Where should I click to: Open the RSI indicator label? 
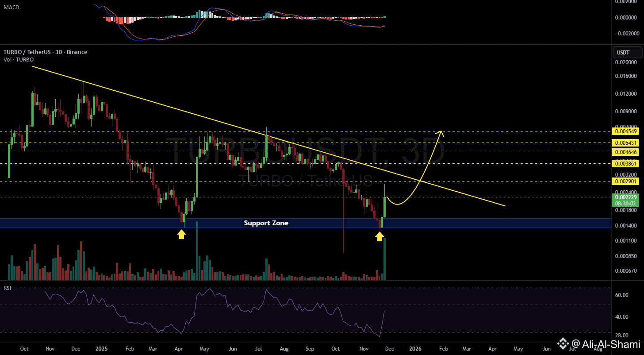(7, 288)
